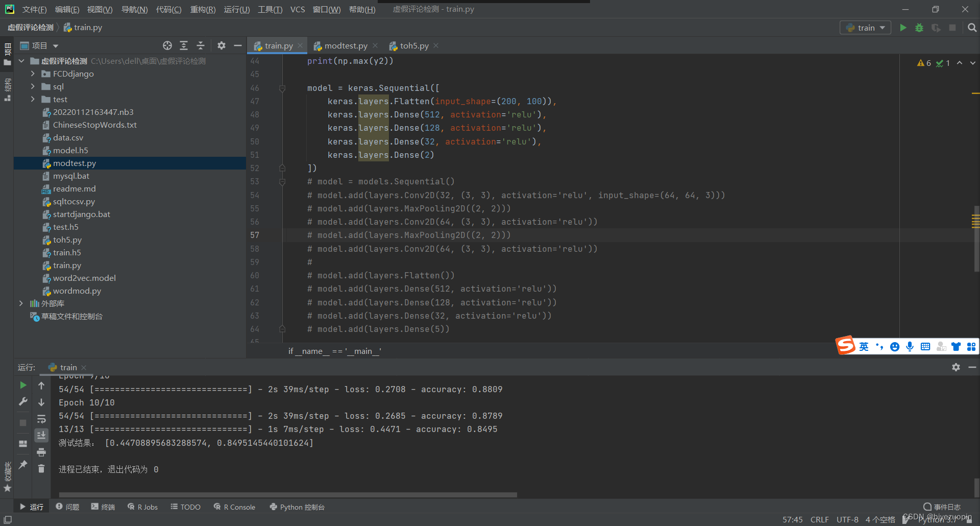980x526 pixels.
Task: Run the train configuration with green play button
Action: click(x=903, y=28)
